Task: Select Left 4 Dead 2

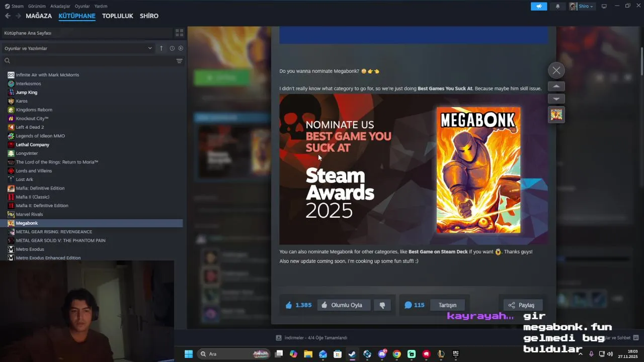Action: [30, 127]
